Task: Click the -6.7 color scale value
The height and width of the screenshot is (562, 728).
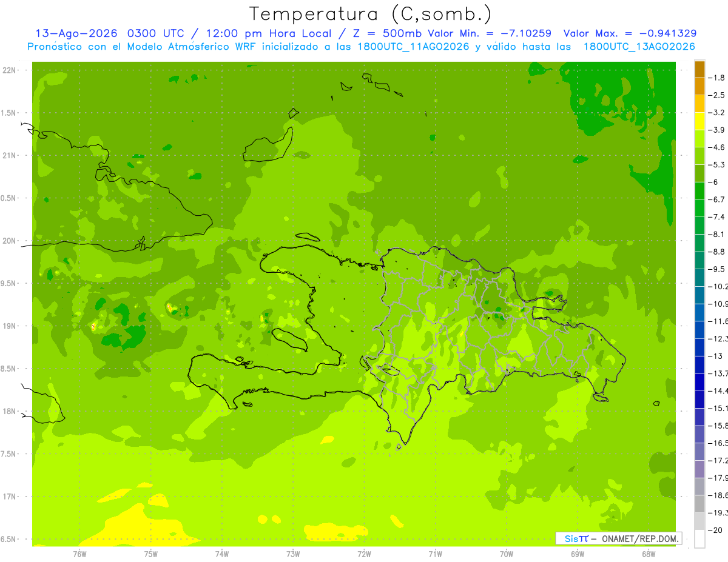Action: (x=717, y=200)
